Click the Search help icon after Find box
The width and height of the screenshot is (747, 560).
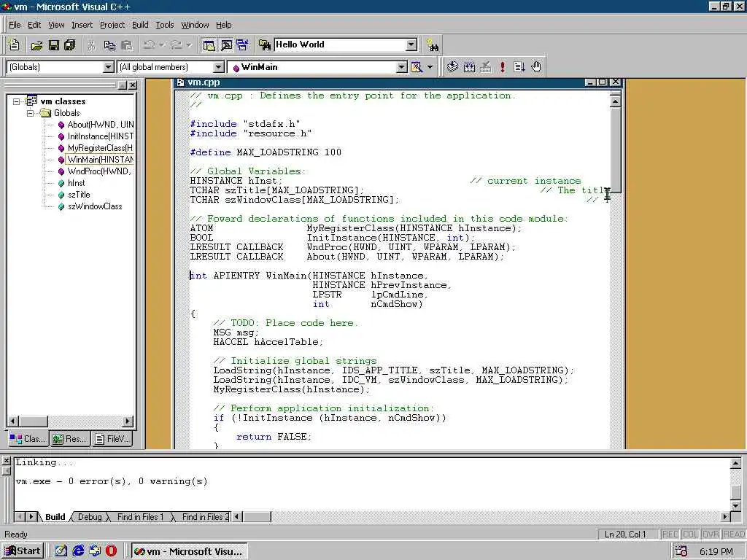tap(433, 45)
